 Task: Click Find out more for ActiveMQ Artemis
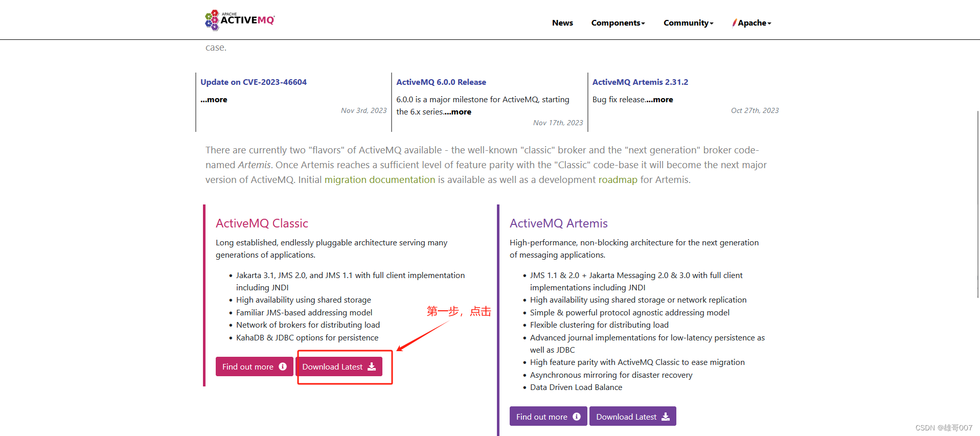coord(549,417)
